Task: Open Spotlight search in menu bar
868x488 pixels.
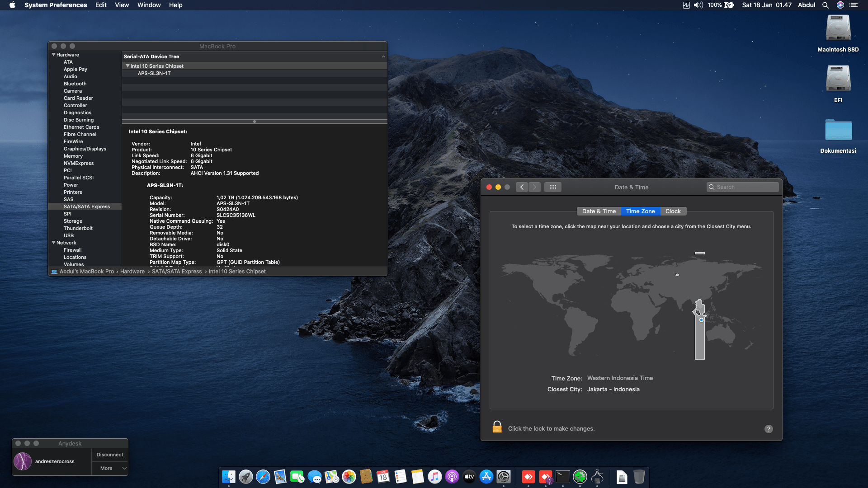Action: point(826,5)
